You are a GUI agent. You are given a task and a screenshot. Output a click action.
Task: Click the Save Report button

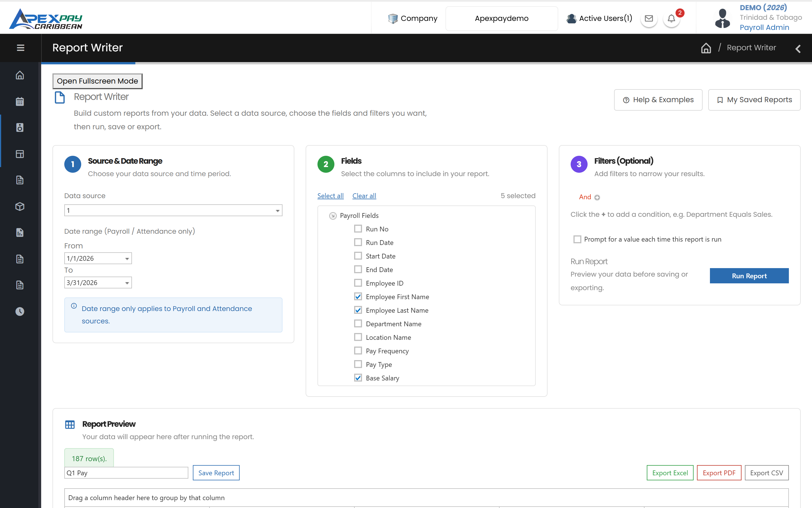(216, 473)
